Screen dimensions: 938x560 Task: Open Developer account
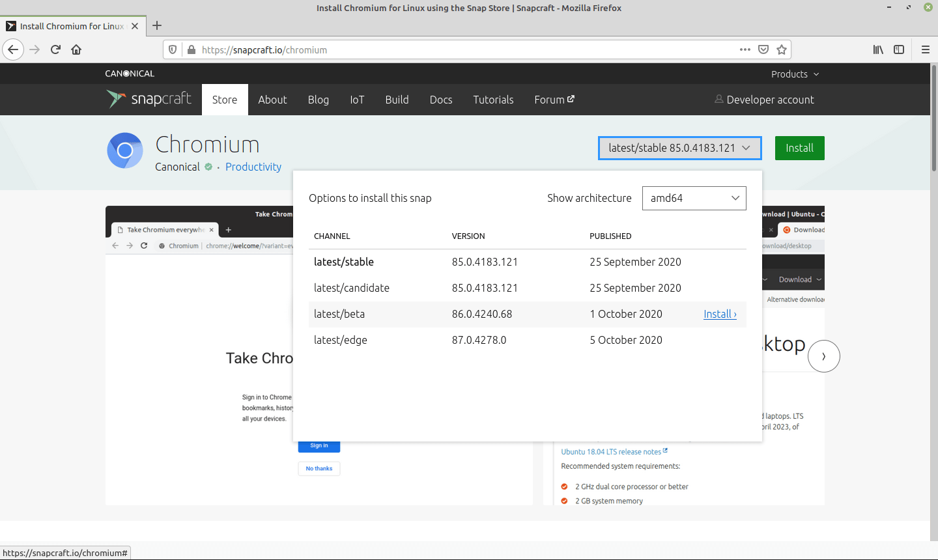pos(764,100)
